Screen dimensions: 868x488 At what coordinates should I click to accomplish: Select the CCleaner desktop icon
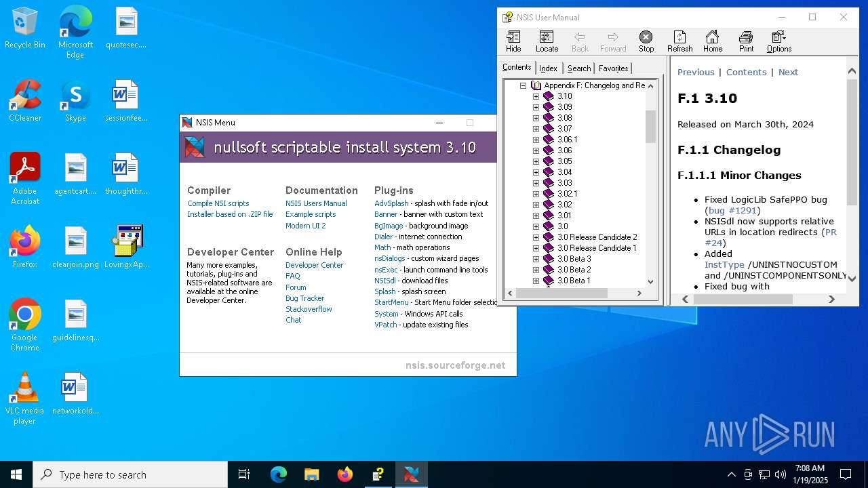[x=25, y=101]
